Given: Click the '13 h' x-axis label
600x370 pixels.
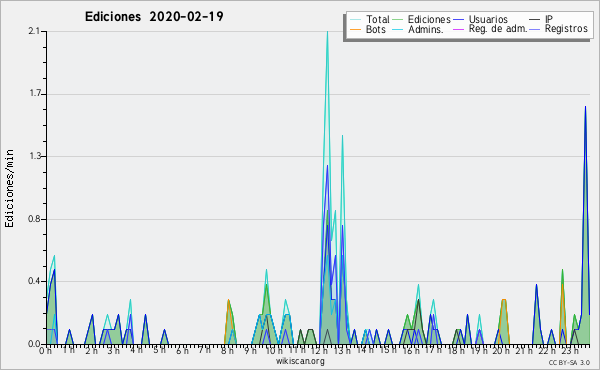Looking at the screenshot, I should coord(342,351).
